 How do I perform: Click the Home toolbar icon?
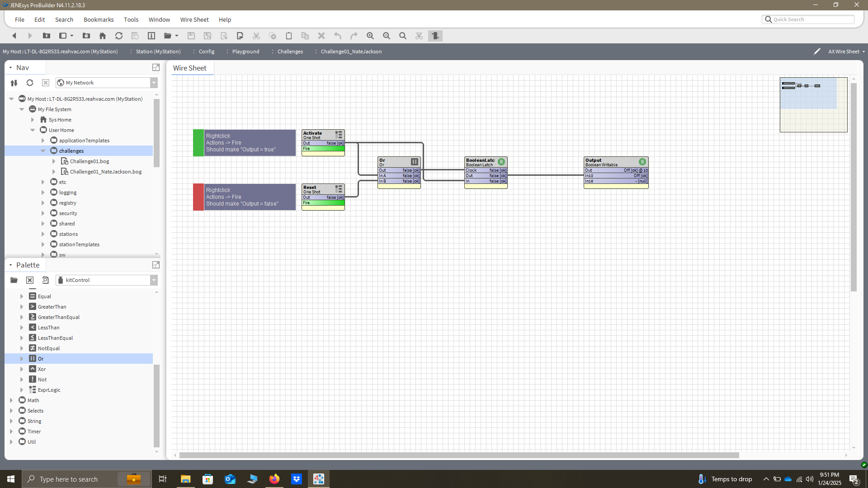click(103, 36)
